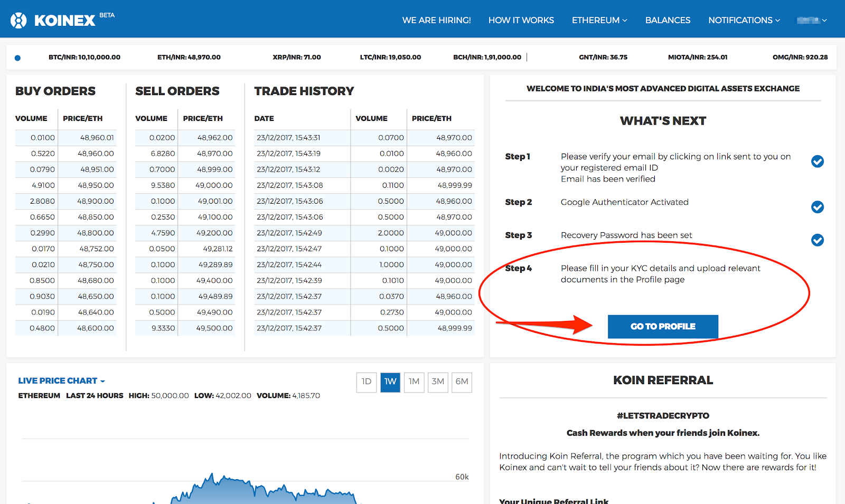The image size is (845, 504).
Task: Click the #LETSTRADECRYPTO hashtag text
Action: (663, 416)
